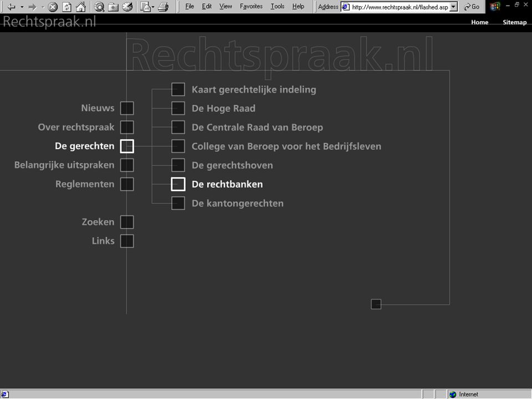Open College van Beroep voor het Bedrijfsleven

[287, 146]
